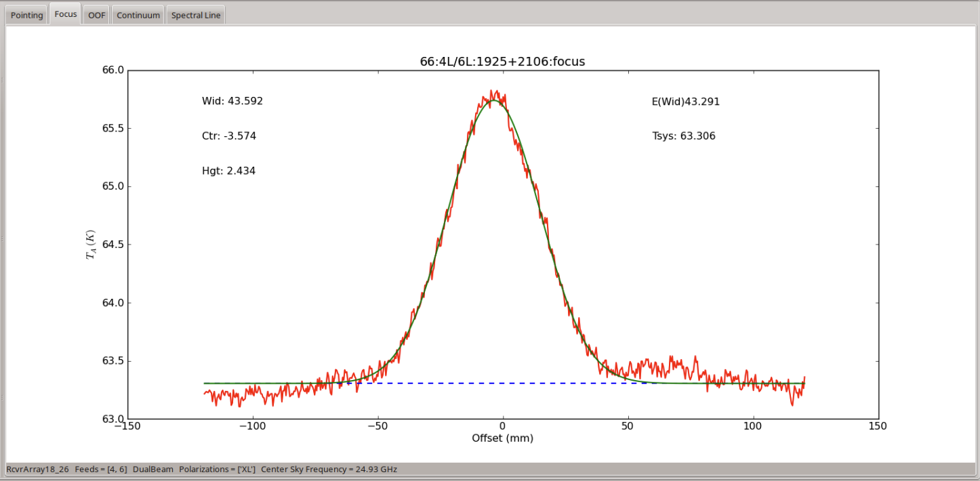Click the TA (K) y-axis label

tap(91, 245)
